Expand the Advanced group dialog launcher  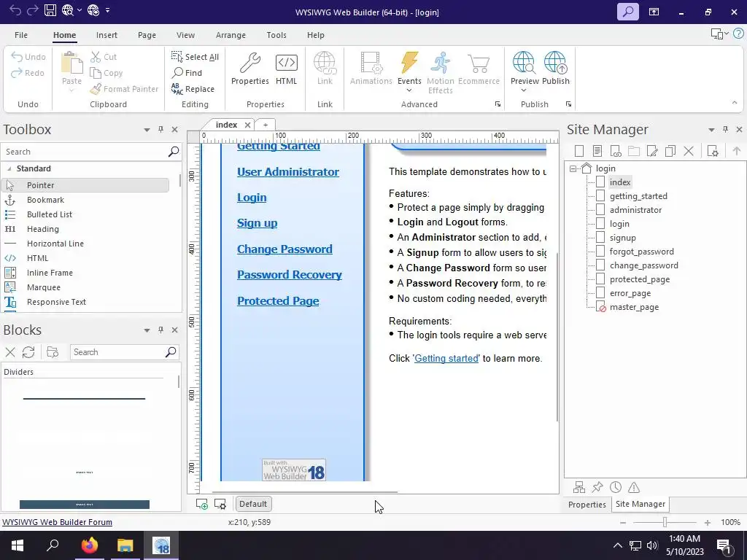click(498, 104)
